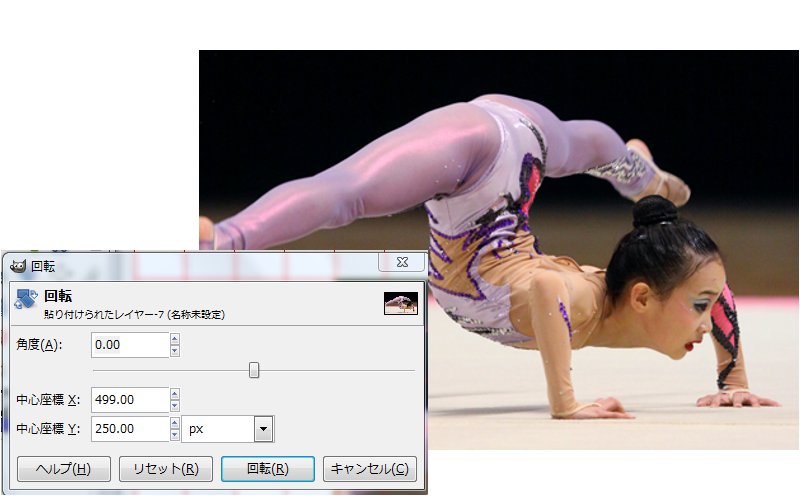Image resolution: width=800 pixels, height=500 pixels.
Task: Click the 角度 angle input field
Action: 130,345
